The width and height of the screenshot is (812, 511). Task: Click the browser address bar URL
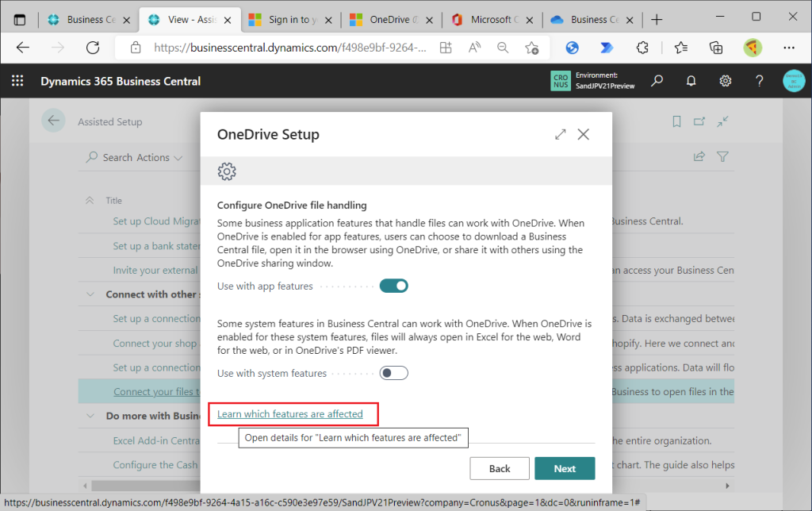[x=290, y=48]
